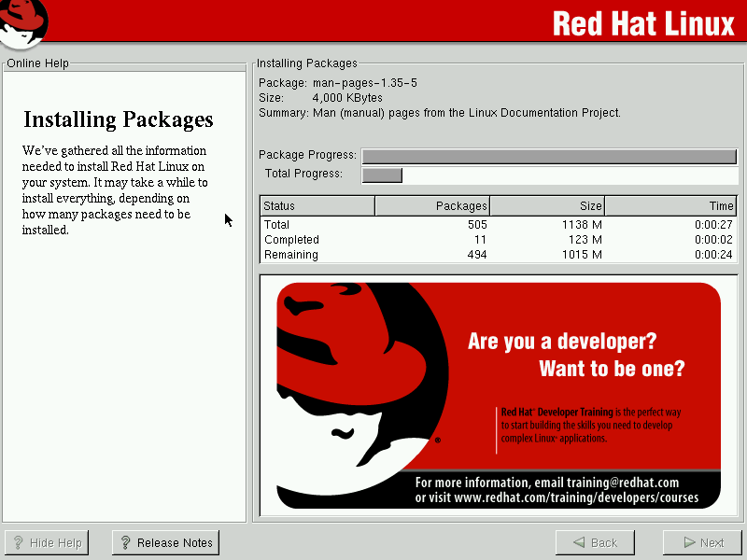Click the Next button

click(704, 542)
